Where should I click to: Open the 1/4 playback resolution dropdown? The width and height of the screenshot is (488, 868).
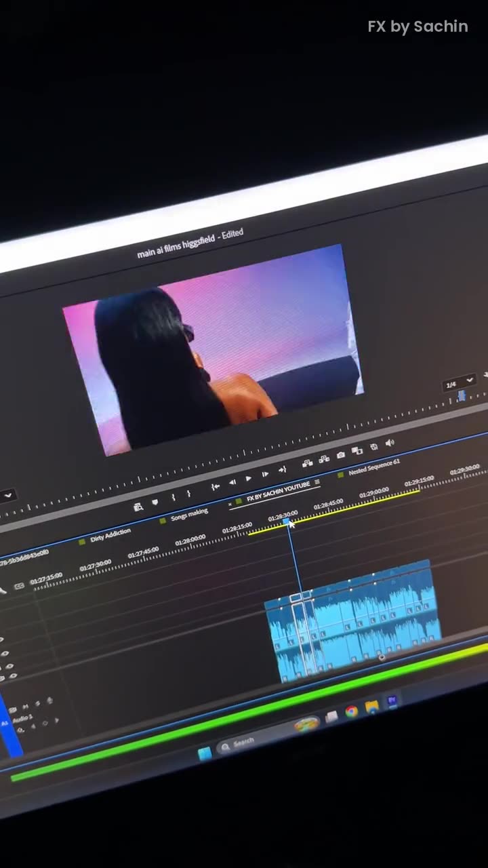pyautogui.click(x=459, y=383)
